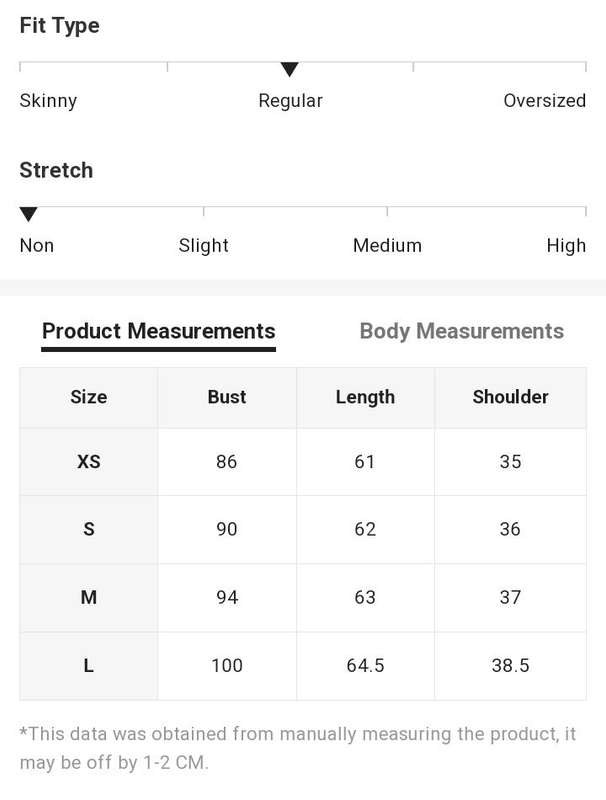Select the Product Measurements tab
Screen dimensions: 606x800
(159, 332)
